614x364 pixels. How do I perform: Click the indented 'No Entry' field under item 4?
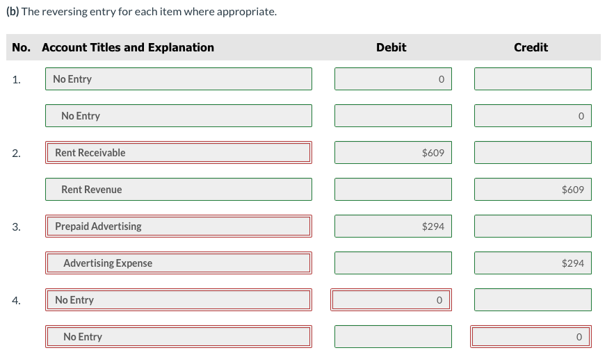click(x=179, y=337)
